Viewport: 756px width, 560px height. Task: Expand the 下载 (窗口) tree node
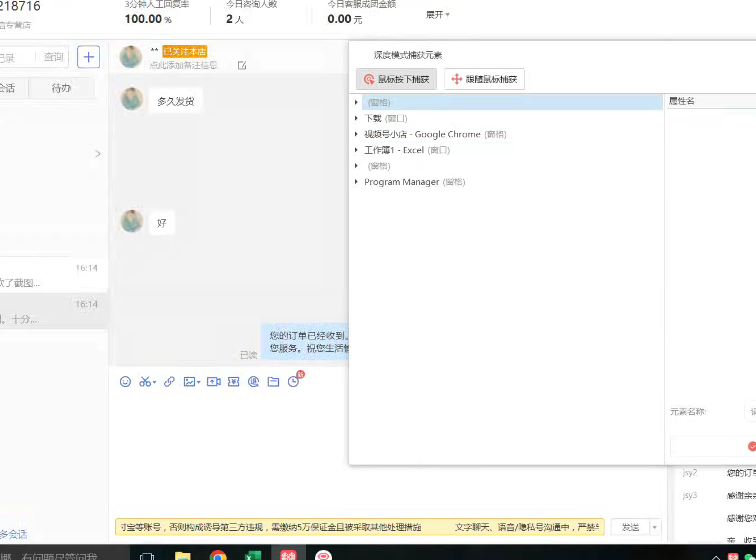(356, 118)
